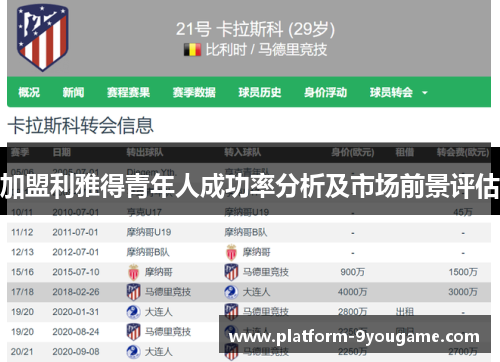Click Dalian crest in 2020-01-31 row
This screenshot has width=500, height=362.
point(133,312)
